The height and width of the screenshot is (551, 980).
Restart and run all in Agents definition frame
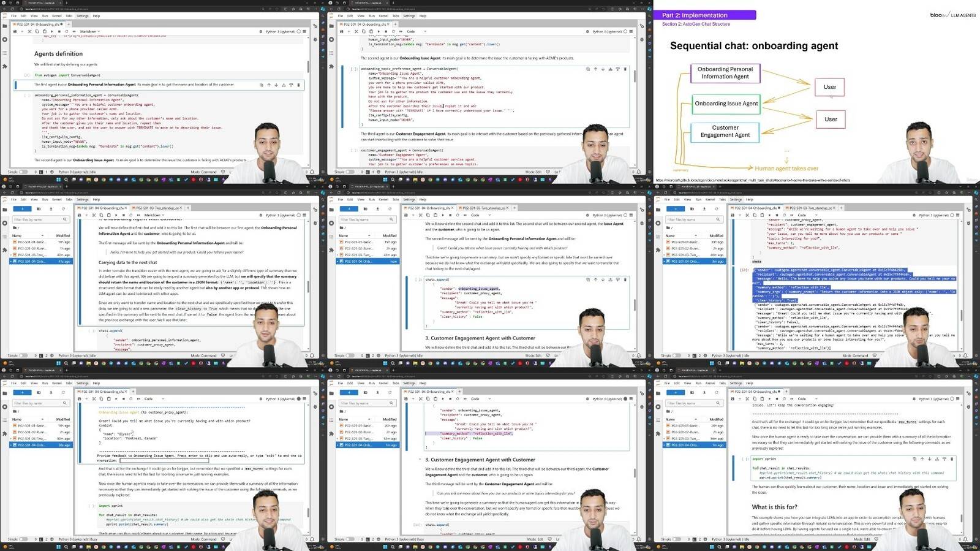[x=74, y=31]
